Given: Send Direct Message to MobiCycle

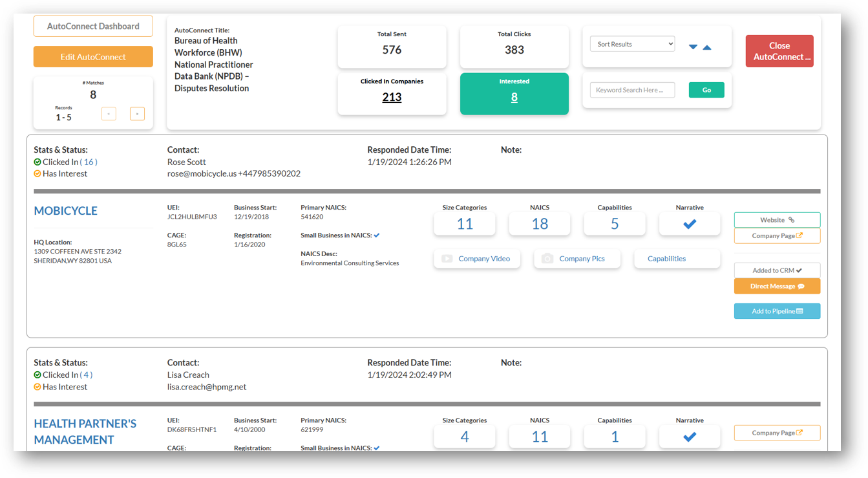Looking at the screenshot, I should click(x=777, y=286).
